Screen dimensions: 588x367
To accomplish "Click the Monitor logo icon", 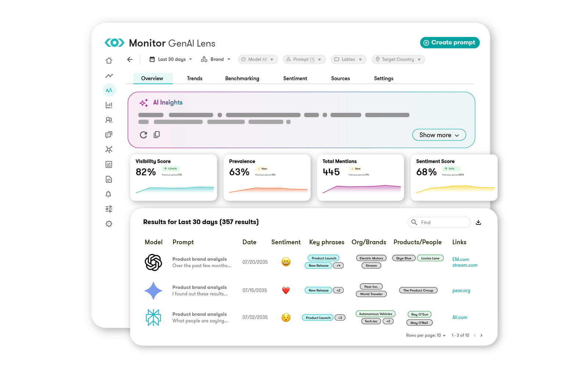I will pos(114,43).
